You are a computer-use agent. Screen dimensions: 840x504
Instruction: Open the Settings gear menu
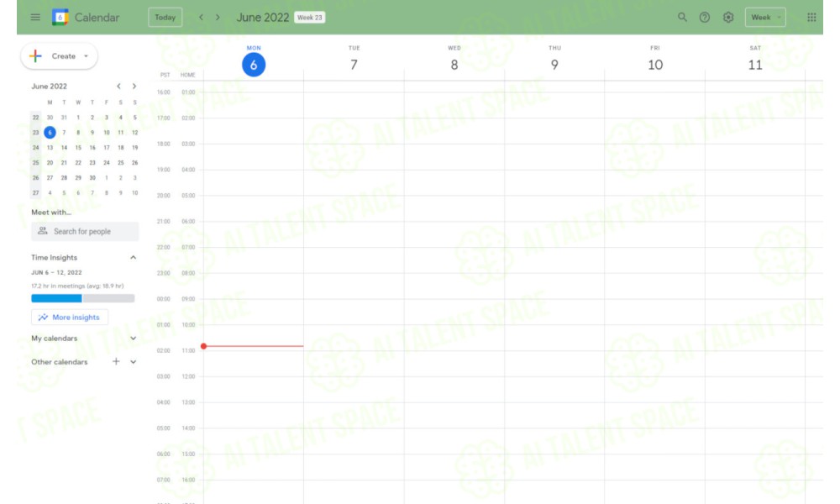[x=728, y=17]
